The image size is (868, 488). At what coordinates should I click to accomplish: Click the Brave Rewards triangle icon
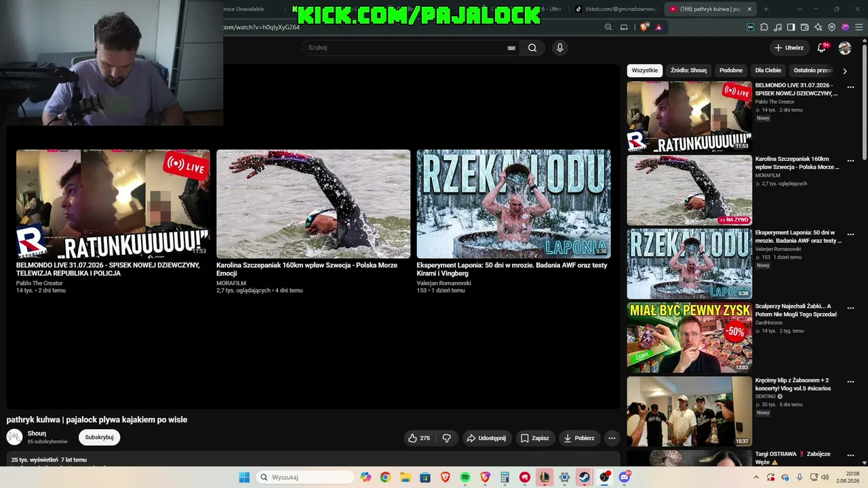(x=658, y=27)
